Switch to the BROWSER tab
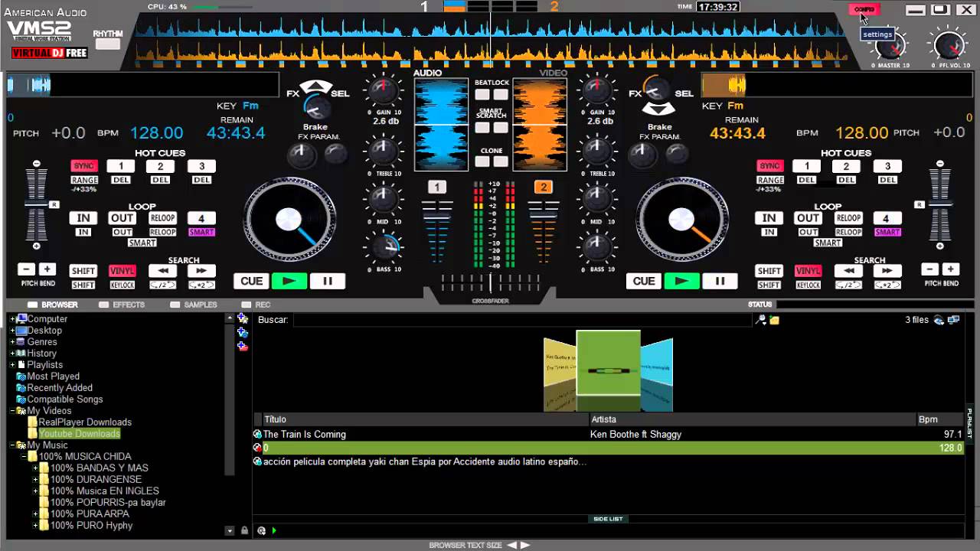Screen dimensions: 980x551 pos(52,305)
